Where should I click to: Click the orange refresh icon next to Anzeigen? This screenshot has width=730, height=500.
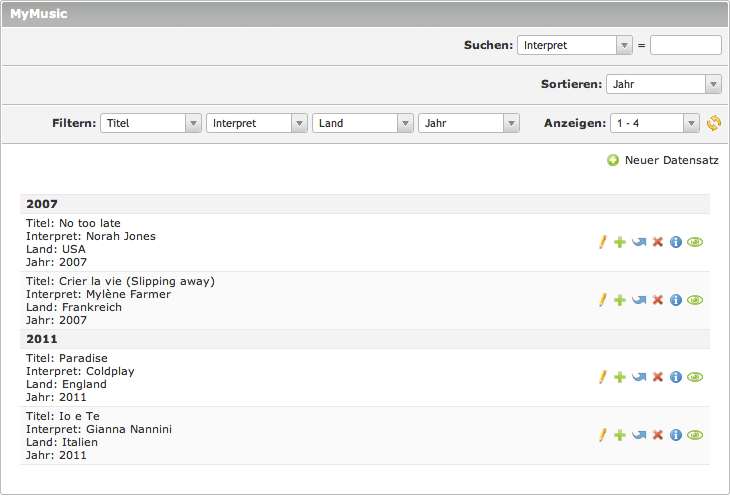coord(714,123)
